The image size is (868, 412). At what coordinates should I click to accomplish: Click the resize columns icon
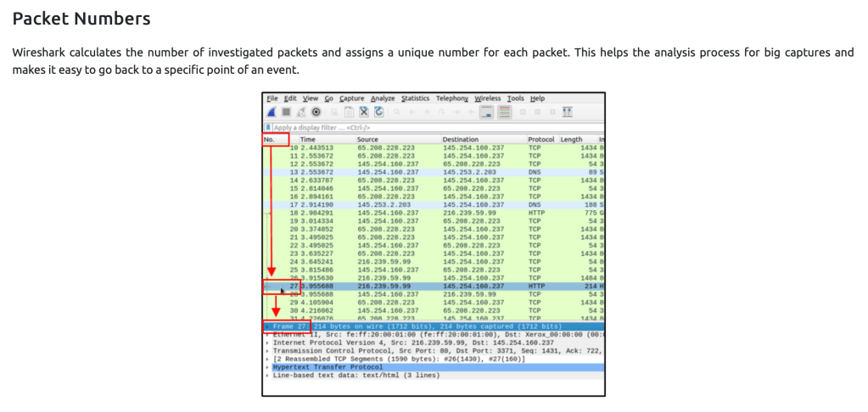pyautogui.click(x=566, y=112)
